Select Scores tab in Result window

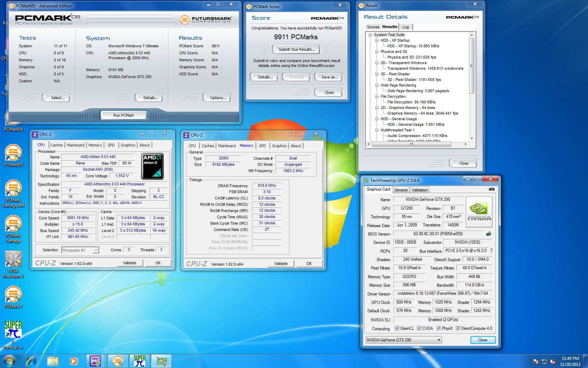[373, 27]
